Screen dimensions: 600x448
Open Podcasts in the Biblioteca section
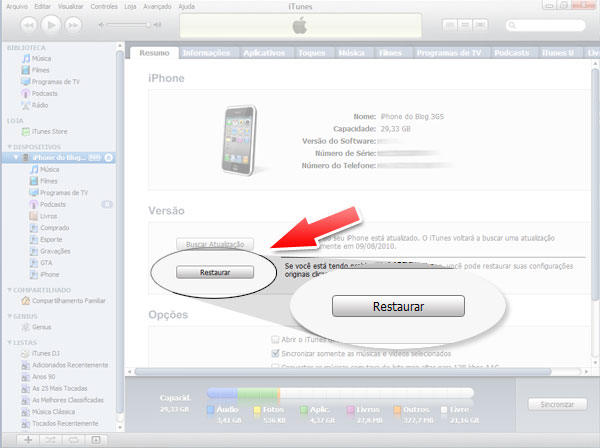[40, 93]
